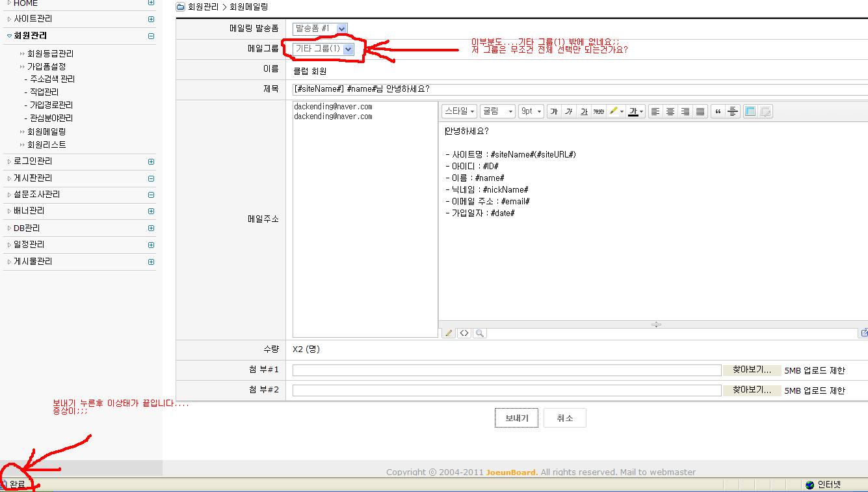Switch to the pencil edit mode below the editor

(x=449, y=333)
